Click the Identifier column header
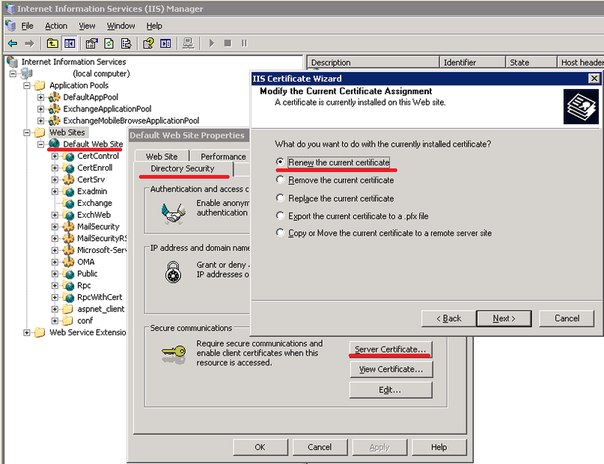Screen dimensions: 604x464 click(x=472, y=62)
